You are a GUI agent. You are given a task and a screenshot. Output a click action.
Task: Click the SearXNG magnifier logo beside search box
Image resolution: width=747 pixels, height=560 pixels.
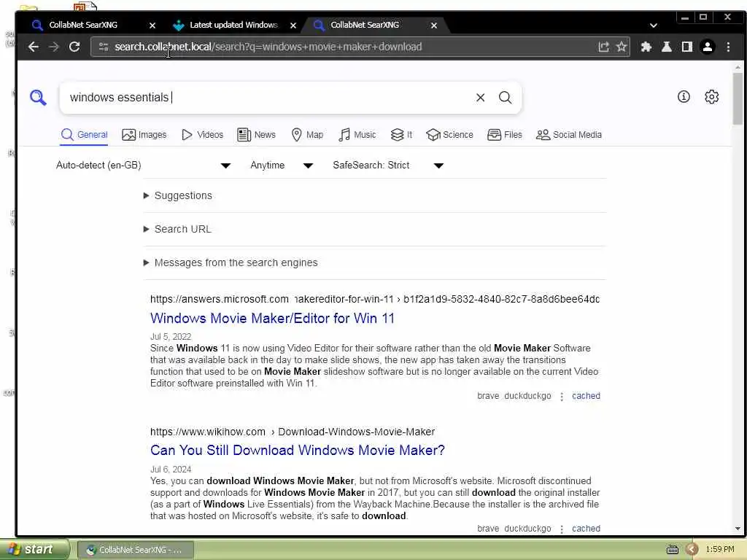click(38, 98)
